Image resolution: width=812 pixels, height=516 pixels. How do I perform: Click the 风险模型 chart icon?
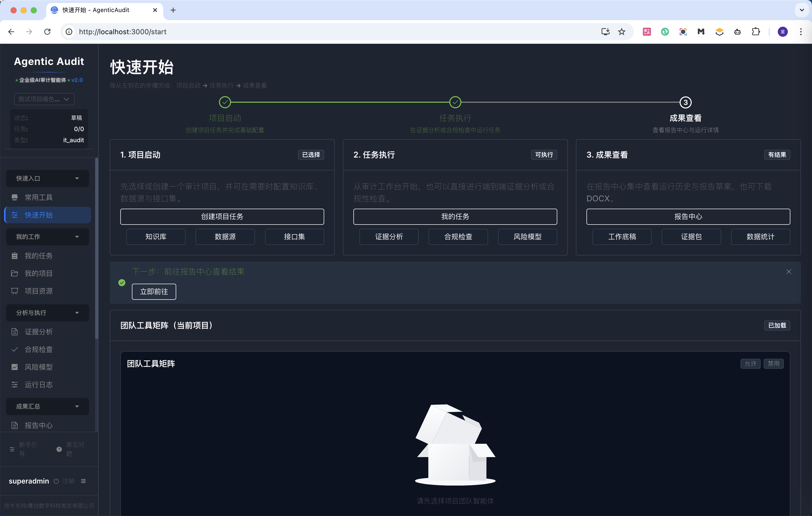tap(15, 367)
